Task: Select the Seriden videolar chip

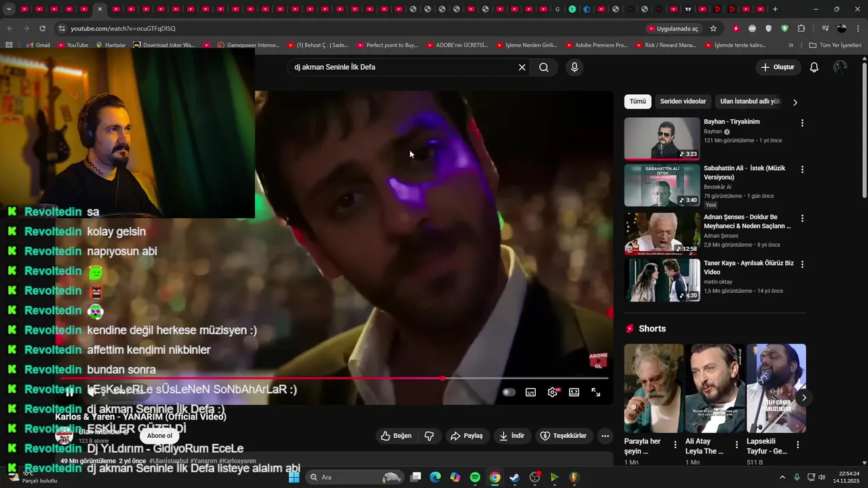Action: pyautogui.click(x=683, y=102)
